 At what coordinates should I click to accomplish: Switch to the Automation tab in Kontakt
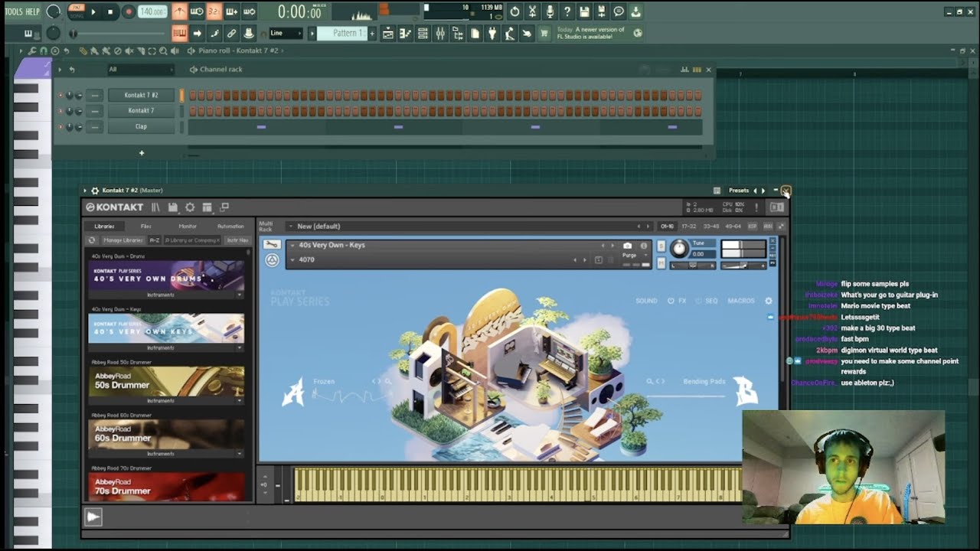[230, 227]
